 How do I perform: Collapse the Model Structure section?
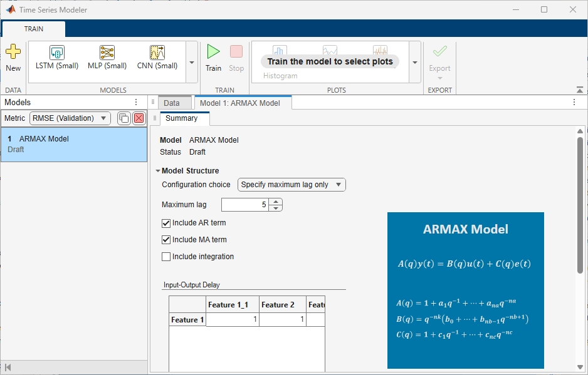pos(158,171)
